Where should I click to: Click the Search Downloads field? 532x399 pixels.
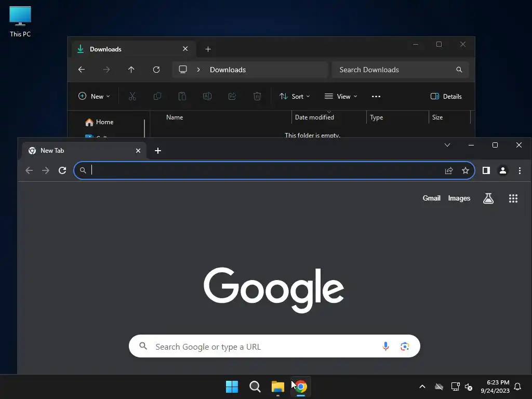pyautogui.click(x=401, y=70)
